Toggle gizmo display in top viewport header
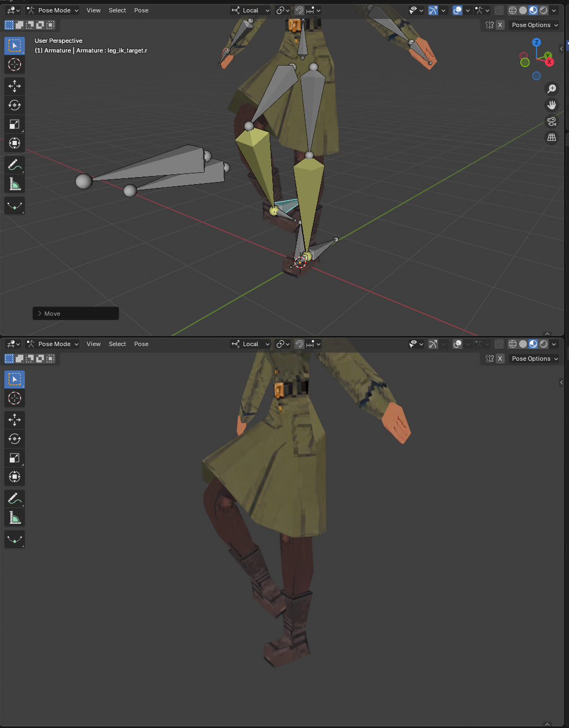This screenshot has width=569, height=728. [433, 10]
